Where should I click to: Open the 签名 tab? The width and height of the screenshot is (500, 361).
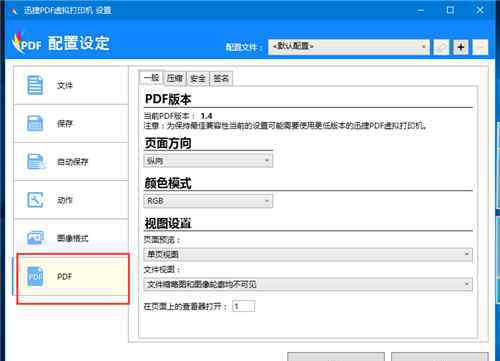[221, 78]
